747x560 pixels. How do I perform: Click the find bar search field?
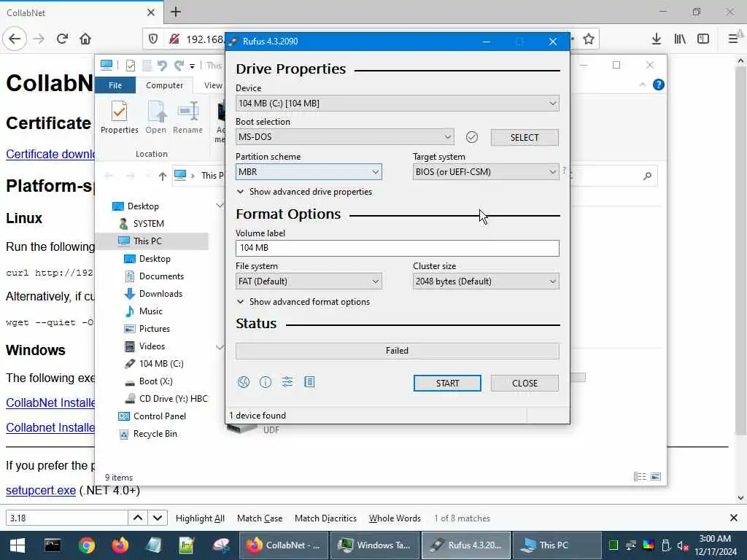point(66,518)
